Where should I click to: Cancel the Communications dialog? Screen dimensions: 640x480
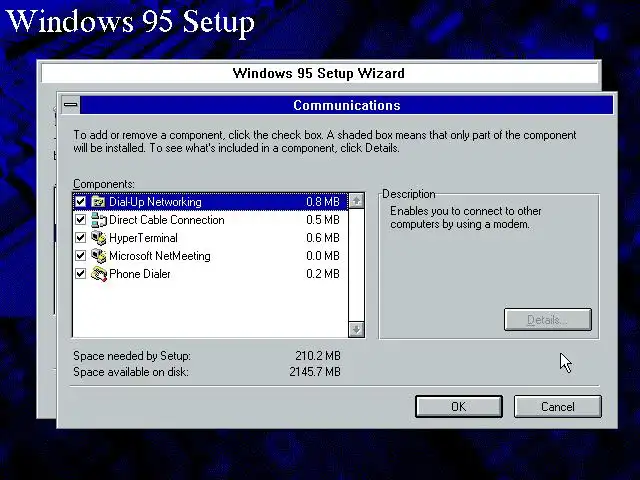coord(558,407)
